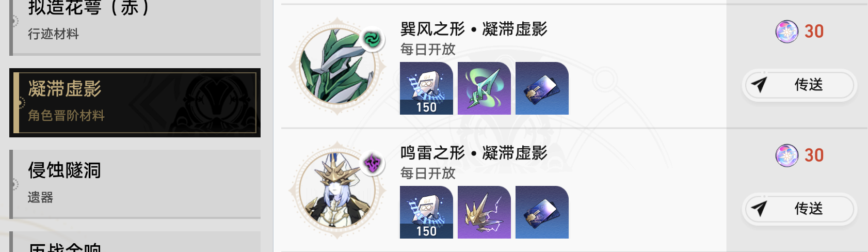Open the partially visible 历战余响 tab

coord(135,242)
